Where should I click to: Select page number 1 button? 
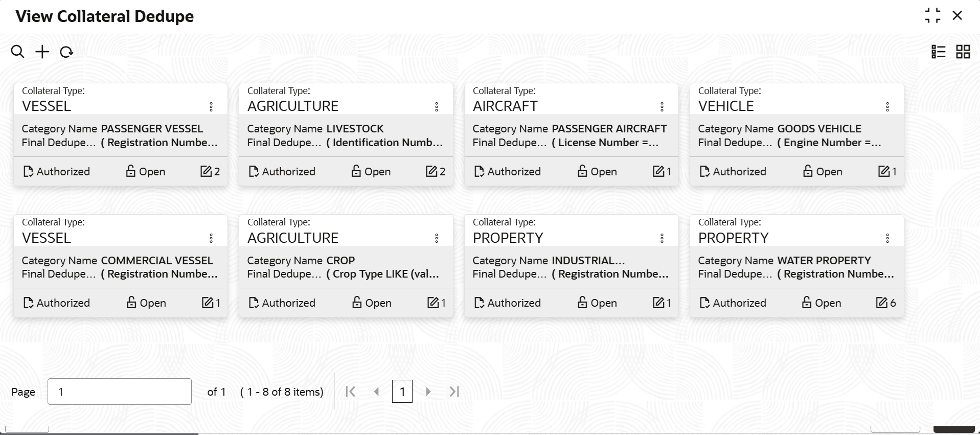point(402,392)
